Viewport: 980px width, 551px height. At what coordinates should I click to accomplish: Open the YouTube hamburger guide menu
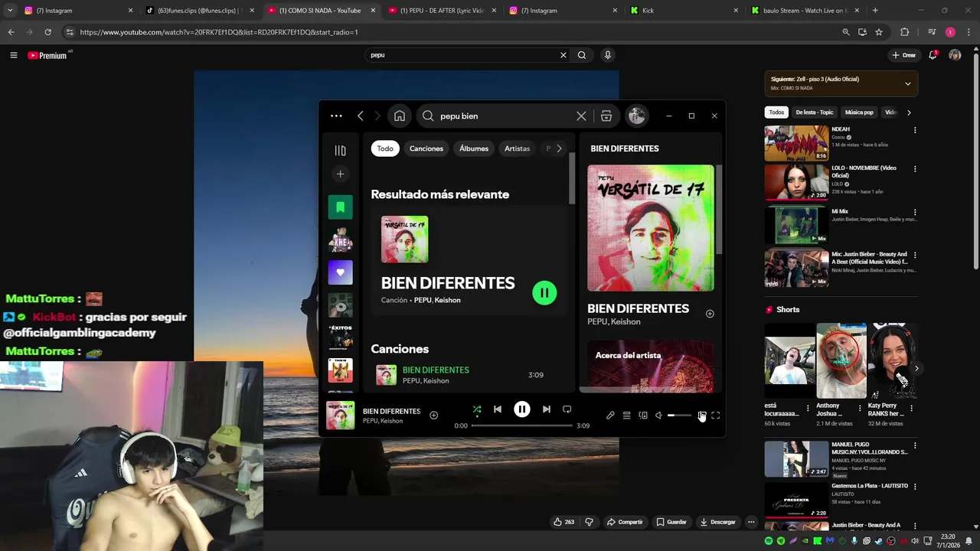tap(13, 55)
